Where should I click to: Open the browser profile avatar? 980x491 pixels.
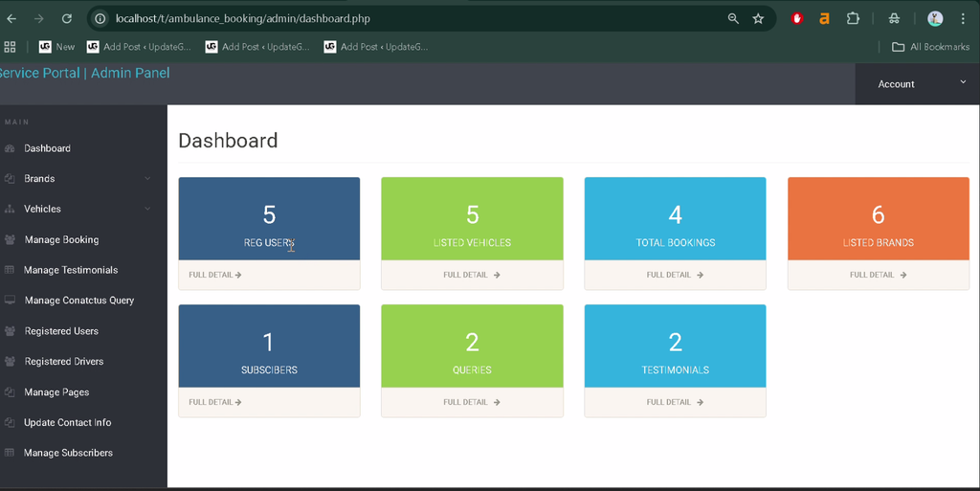click(935, 19)
